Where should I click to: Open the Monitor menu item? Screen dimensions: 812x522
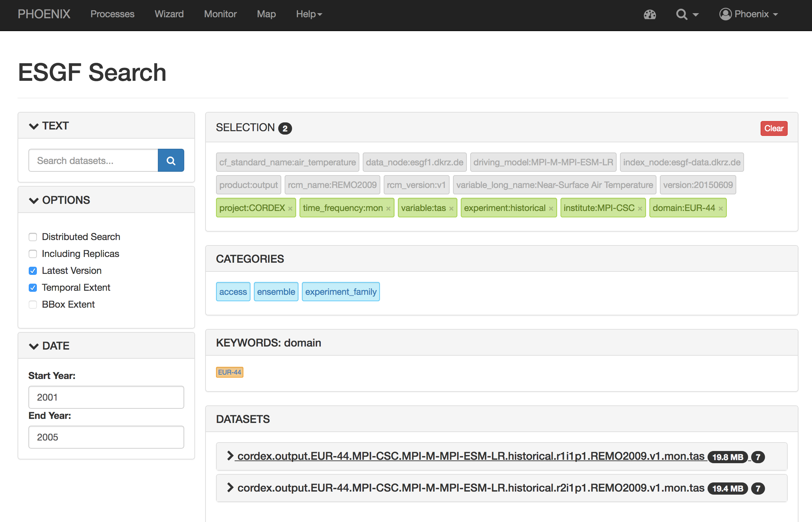click(220, 14)
